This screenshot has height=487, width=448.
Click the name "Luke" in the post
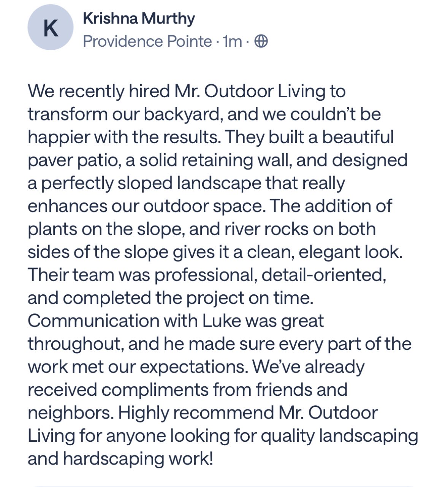tap(222, 321)
